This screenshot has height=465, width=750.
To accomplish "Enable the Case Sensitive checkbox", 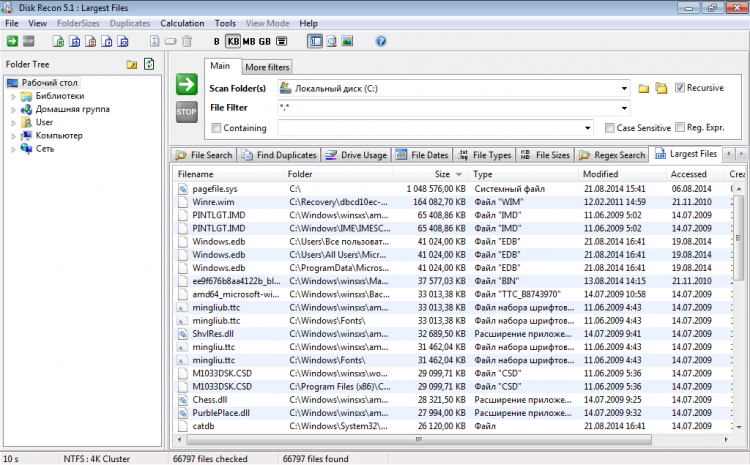I will pos(609,128).
